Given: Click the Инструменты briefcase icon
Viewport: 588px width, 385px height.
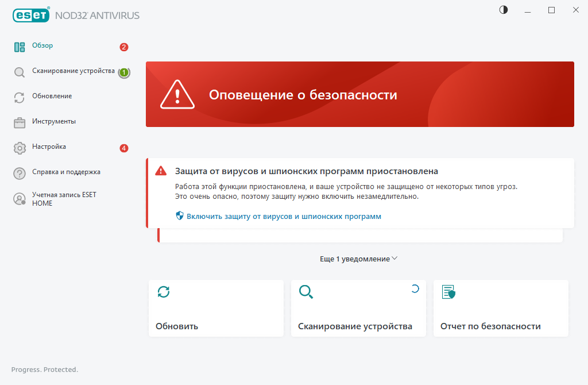Looking at the screenshot, I should click(20, 123).
